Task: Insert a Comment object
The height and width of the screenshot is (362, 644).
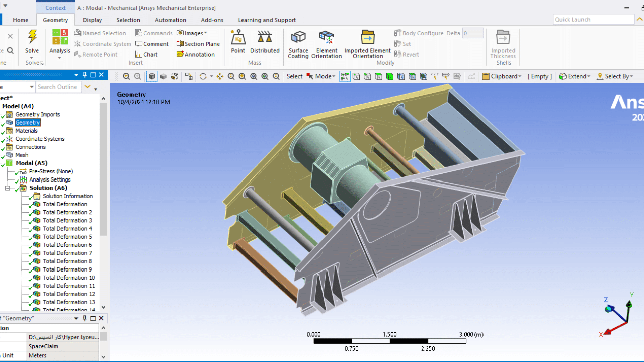Action: tap(151, 44)
